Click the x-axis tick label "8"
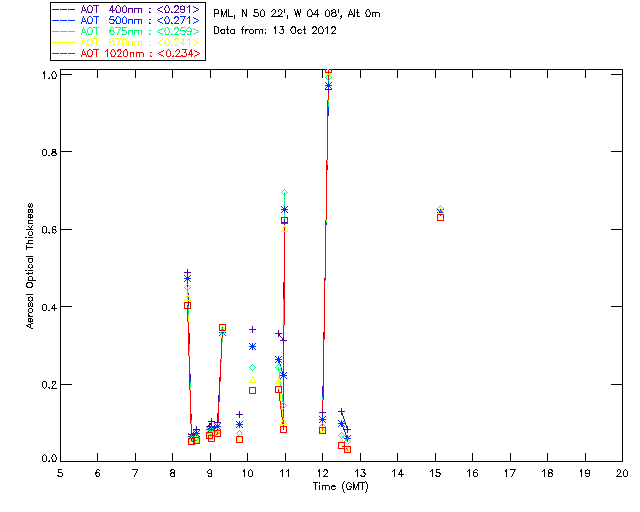640x512 pixels. click(173, 473)
